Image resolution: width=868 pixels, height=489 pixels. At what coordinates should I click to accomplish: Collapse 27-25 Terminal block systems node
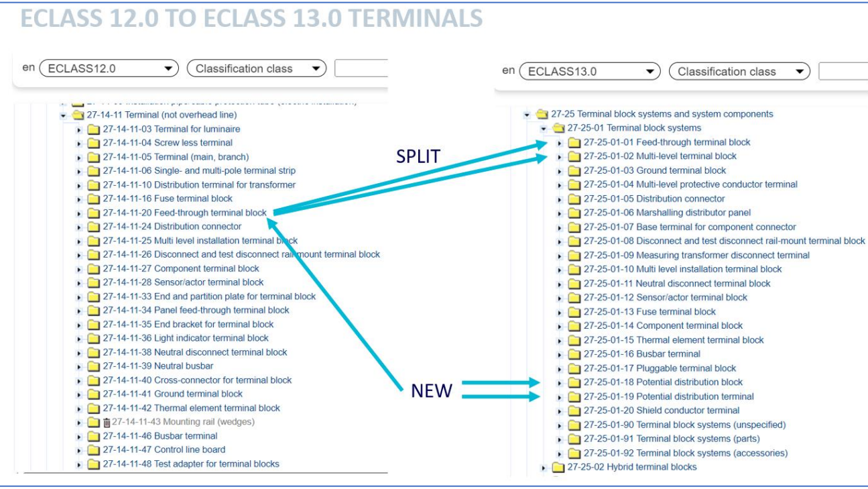(x=528, y=115)
